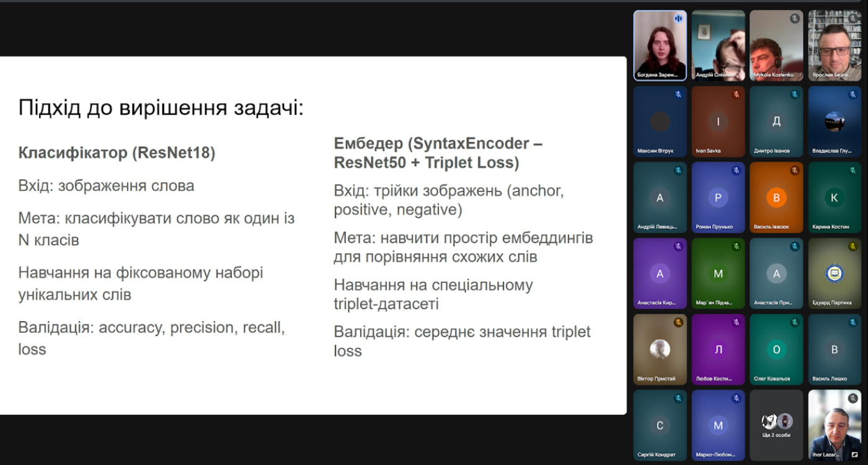
Task: Click the name label "Василь Лешко"
Action: pyautogui.click(x=830, y=379)
